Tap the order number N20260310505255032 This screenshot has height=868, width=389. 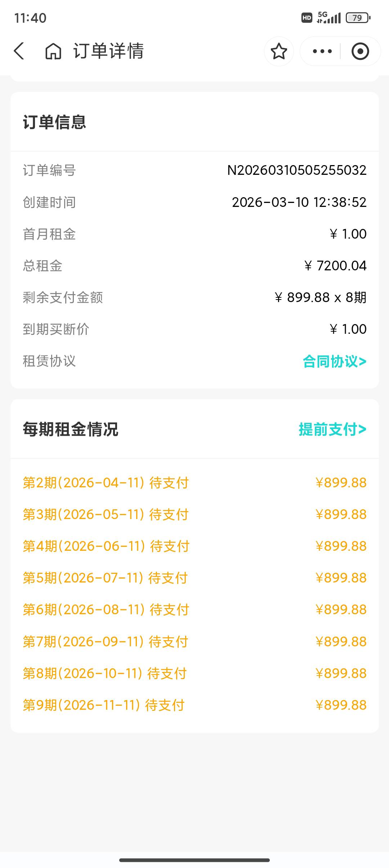(x=296, y=170)
